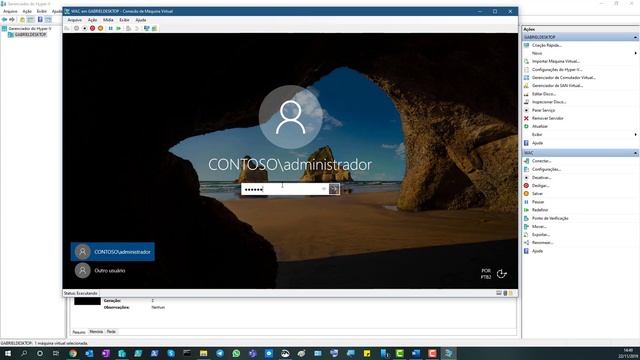Click the blue Help icon in Hyper-V Manager toolbar

[x=40, y=20]
